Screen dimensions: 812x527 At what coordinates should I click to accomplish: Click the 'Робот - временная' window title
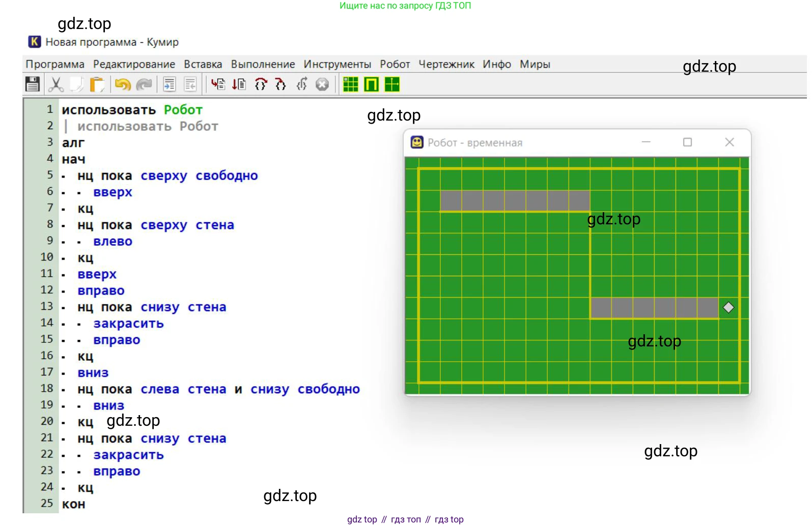(x=475, y=143)
